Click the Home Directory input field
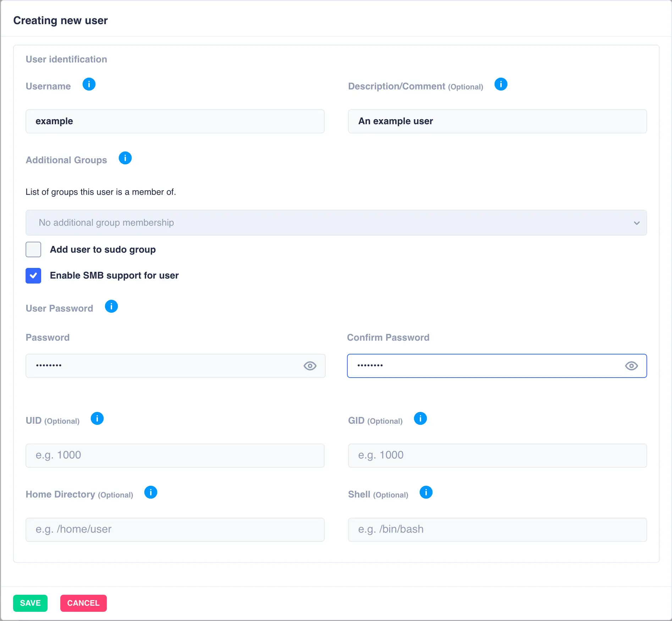Image resolution: width=672 pixels, height=621 pixels. (175, 530)
